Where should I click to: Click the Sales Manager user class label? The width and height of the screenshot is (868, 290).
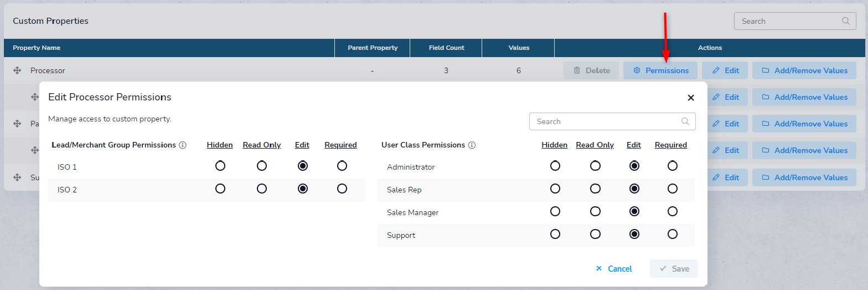(x=412, y=212)
